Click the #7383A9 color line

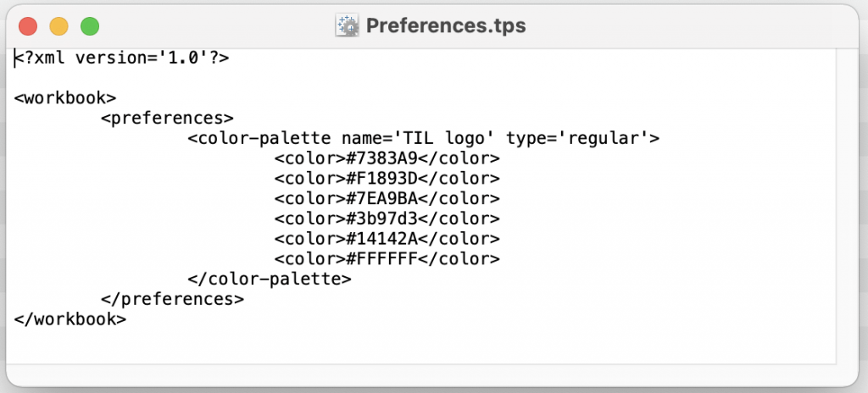tap(387, 158)
